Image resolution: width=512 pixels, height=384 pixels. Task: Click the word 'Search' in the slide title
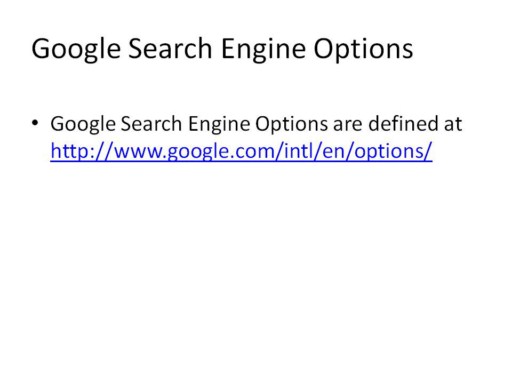point(170,48)
